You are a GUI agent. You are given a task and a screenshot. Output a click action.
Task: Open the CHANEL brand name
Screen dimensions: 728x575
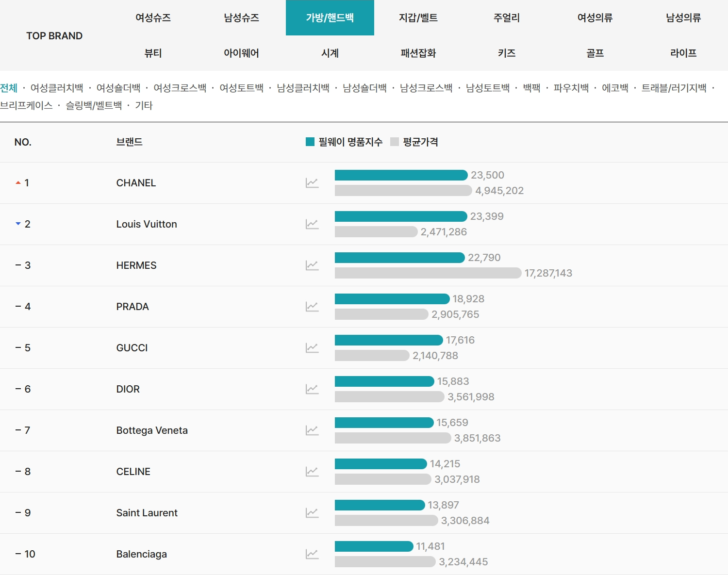[x=136, y=183]
